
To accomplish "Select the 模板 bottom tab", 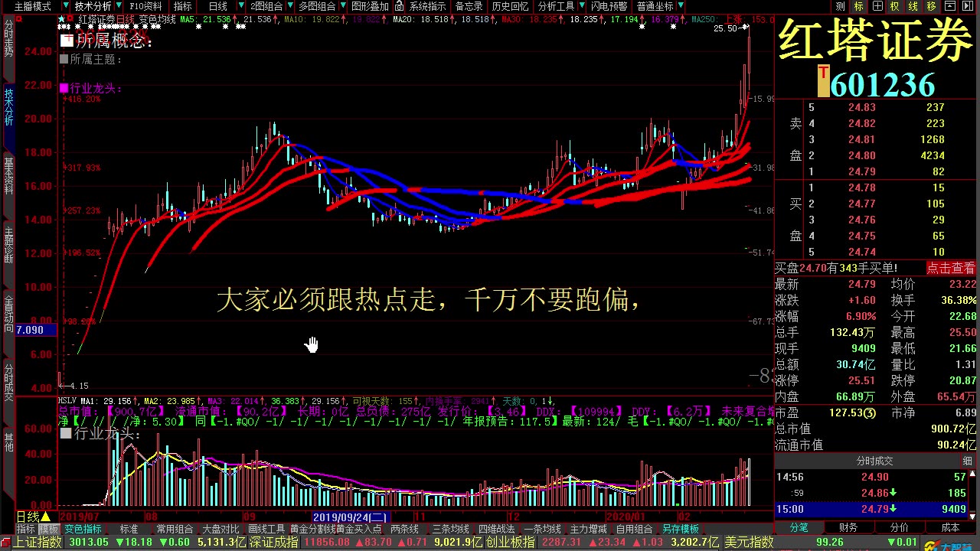I will pyautogui.click(x=49, y=529).
